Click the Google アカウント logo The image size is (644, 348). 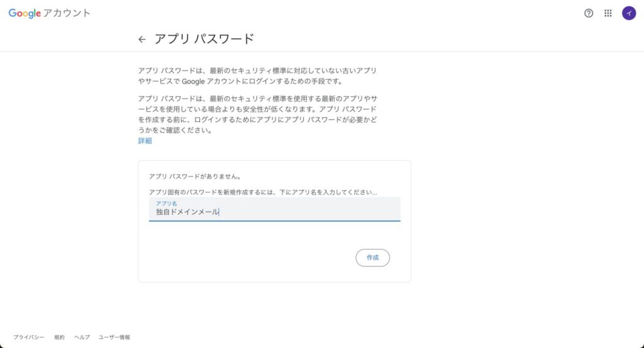point(49,13)
